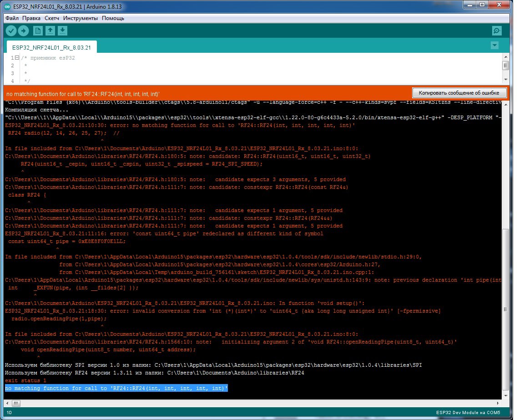
Task: Click the Save sketch down-arrow icon
Action: click(x=62, y=31)
